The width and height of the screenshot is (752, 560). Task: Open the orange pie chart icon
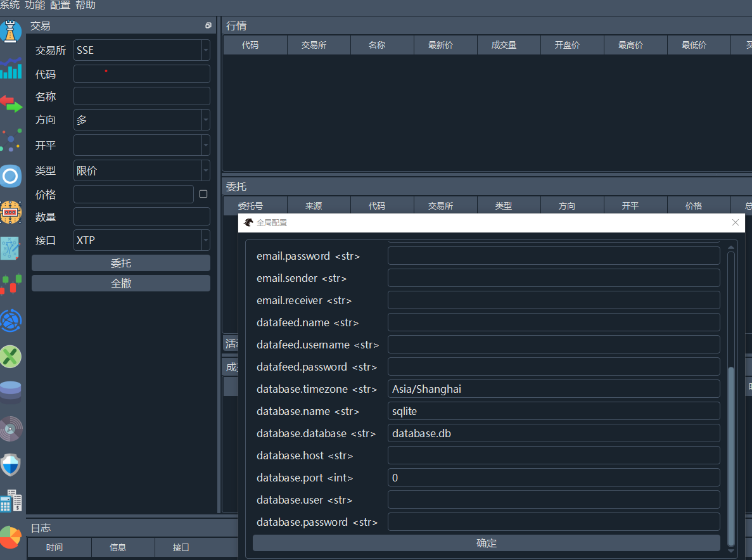tap(11, 537)
